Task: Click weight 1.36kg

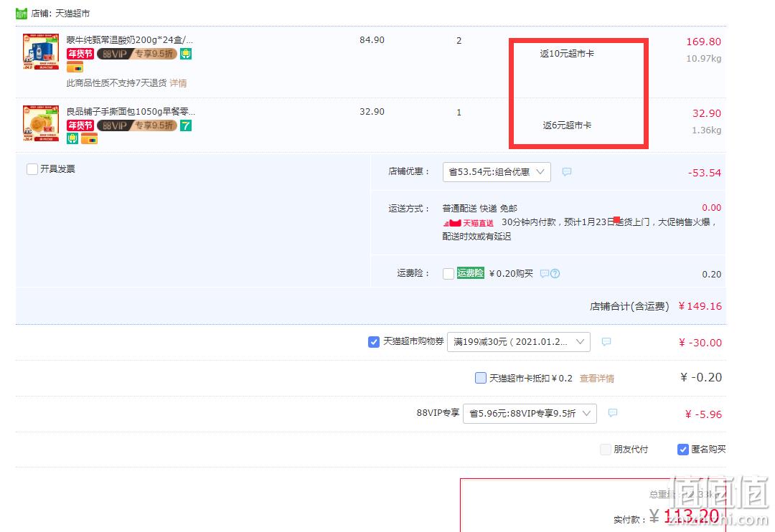Action: 707,130
